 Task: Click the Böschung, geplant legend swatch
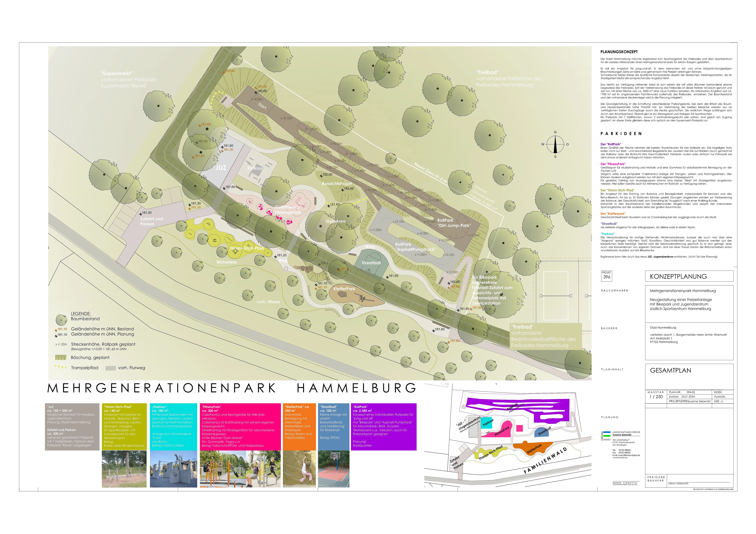pyautogui.click(x=61, y=357)
